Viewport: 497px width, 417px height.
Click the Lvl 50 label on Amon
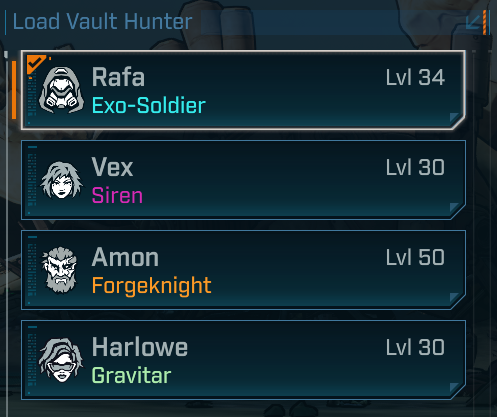(415, 257)
